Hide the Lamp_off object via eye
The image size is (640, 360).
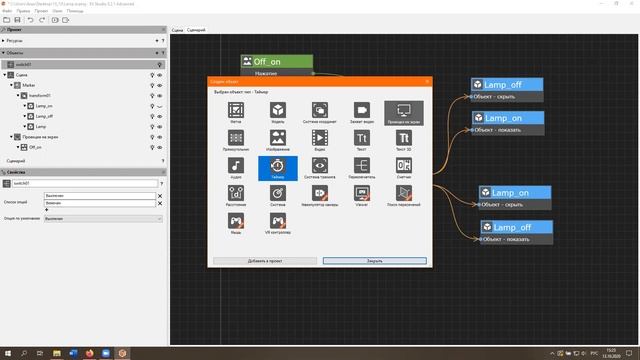160,116
